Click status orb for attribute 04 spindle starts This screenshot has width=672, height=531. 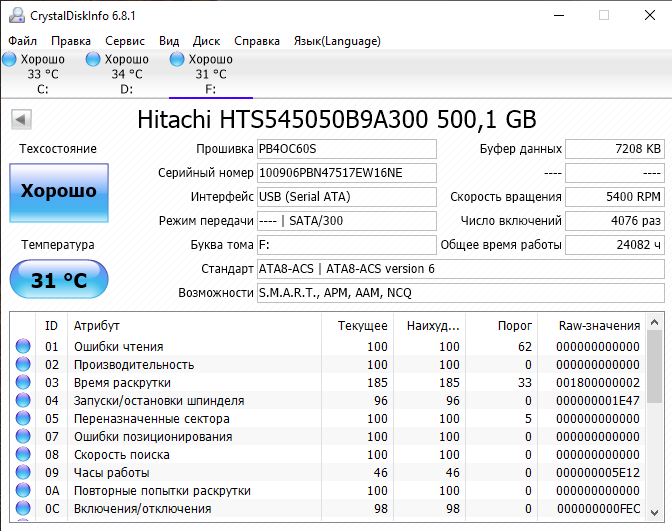pyautogui.click(x=23, y=400)
